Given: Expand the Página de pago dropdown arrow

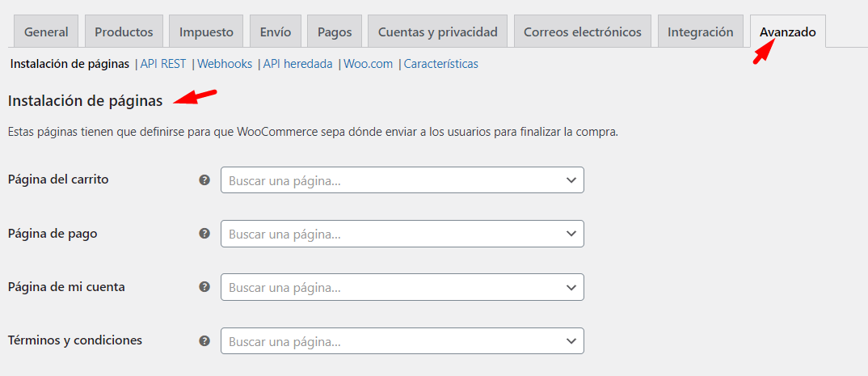Looking at the screenshot, I should click(571, 234).
